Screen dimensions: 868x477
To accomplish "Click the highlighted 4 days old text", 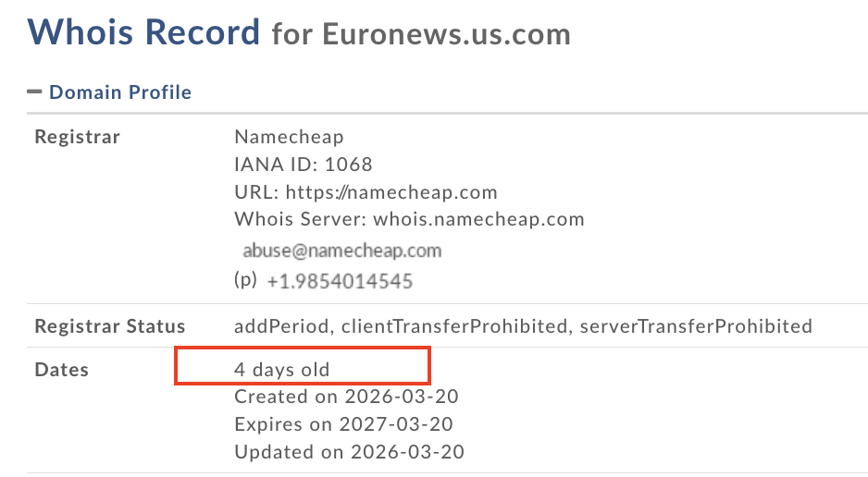I will (282, 370).
